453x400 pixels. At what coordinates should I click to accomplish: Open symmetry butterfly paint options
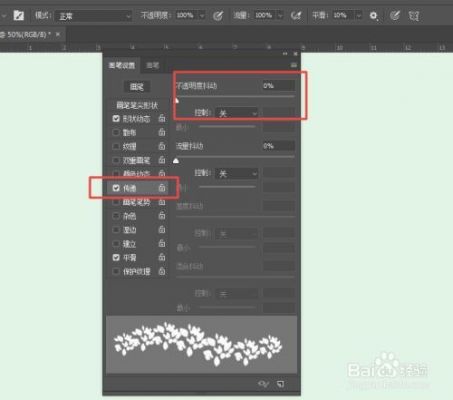pyautogui.click(x=414, y=16)
